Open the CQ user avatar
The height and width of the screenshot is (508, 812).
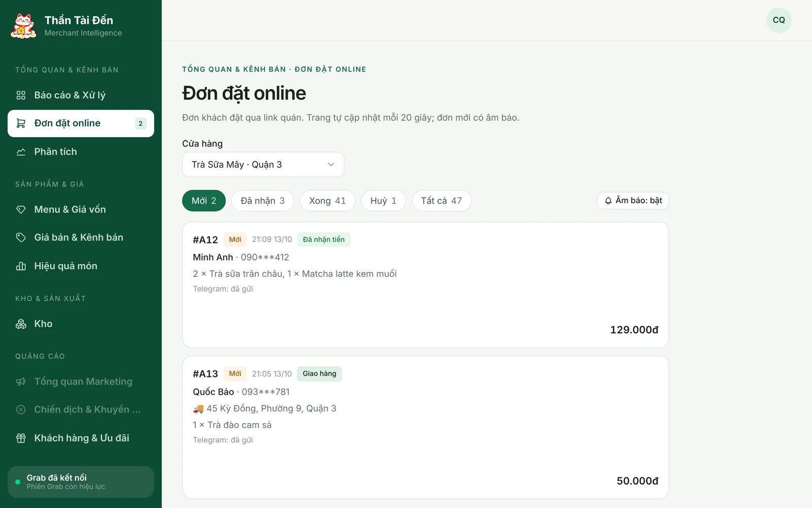click(779, 20)
